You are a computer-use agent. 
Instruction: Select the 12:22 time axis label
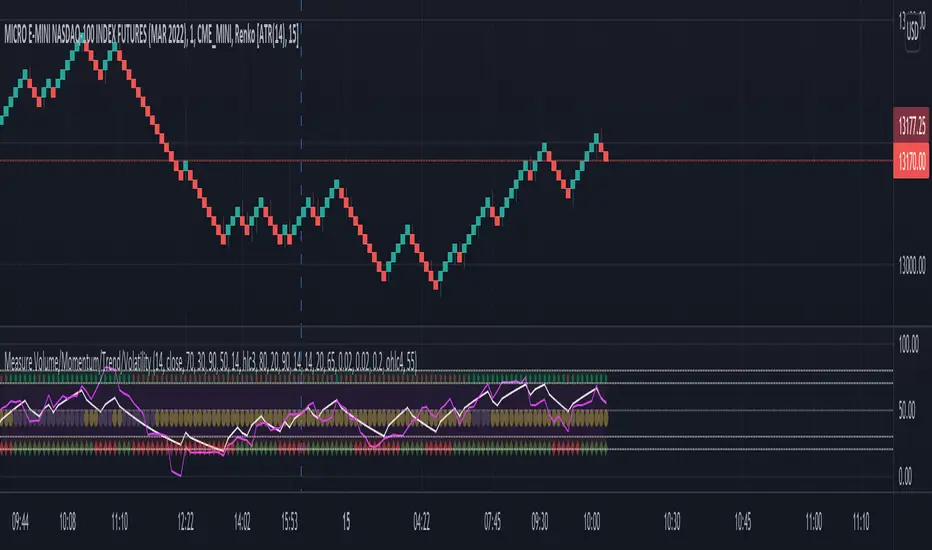(185, 521)
